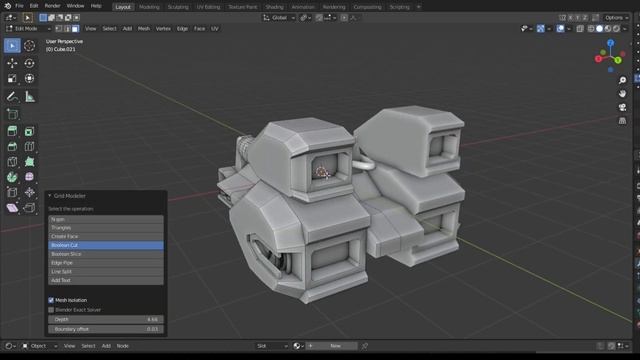
Task: Open the shading options dropdown arrow
Action: pyautogui.click(x=625, y=29)
